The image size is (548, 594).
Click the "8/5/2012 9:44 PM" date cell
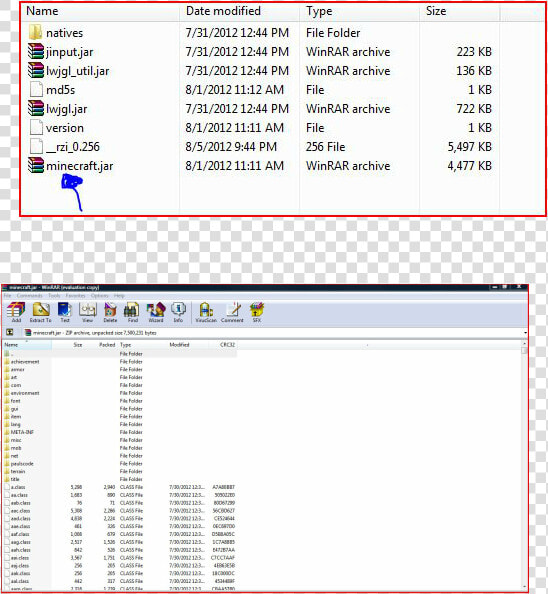[231, 147]
